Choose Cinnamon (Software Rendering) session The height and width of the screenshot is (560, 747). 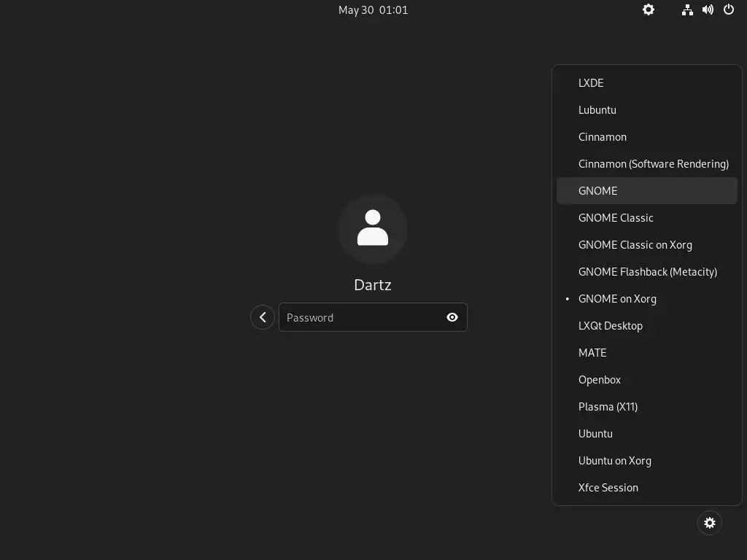click(647, 164)
